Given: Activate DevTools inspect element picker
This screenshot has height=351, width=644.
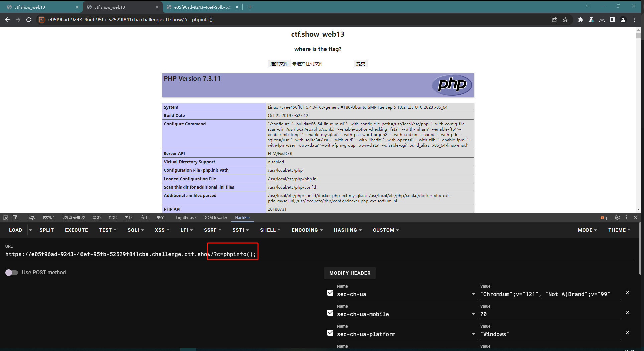Looking at the screenshot, I should point(5,217).
